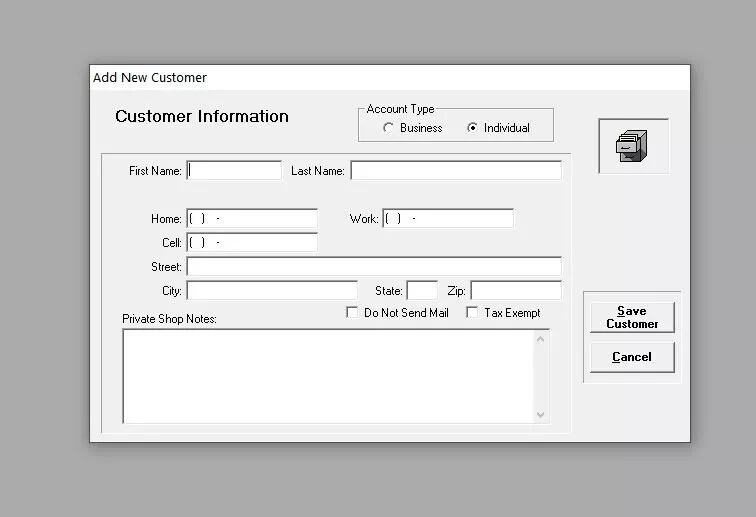
Task: Click inside the Private Shop Notes box
Action: pyautogui.click(x=328, y=376)
